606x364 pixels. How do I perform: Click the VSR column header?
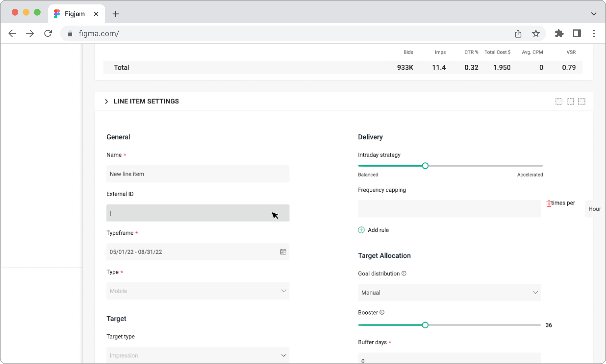coord(571,52)
